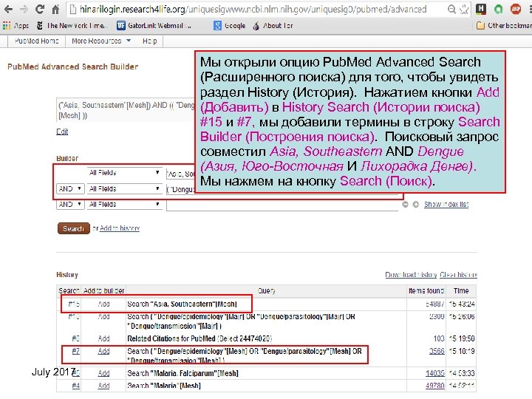This screenshot has width=532, height=399.
Task: Open The New York Times bookmark
Action: pyautogui.click(x=72, y=25)
